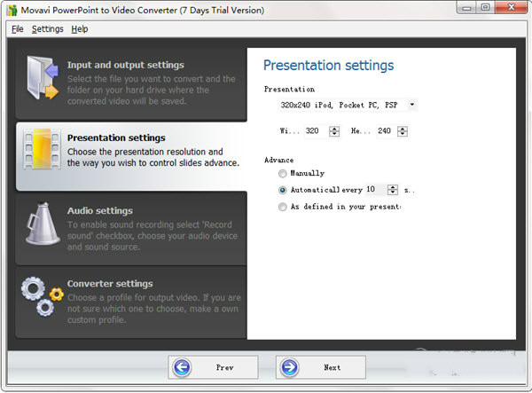Click the Next button

pos(321,367)
